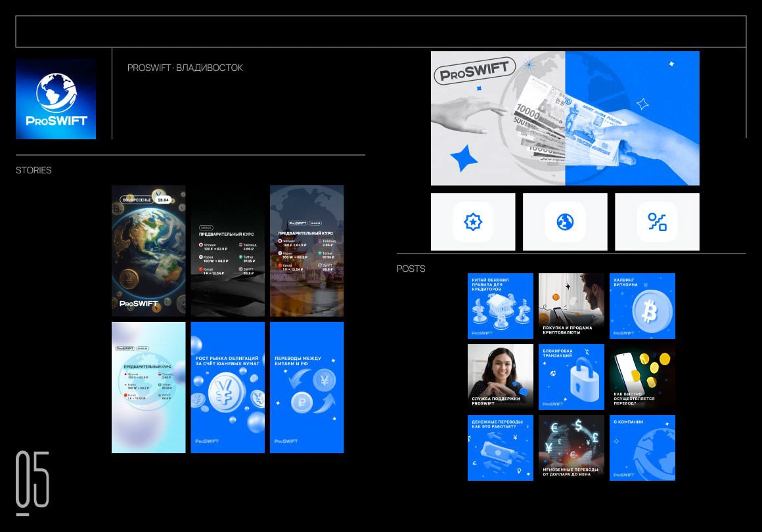
Task: Open the Китай обновил правила post
Action: [x=500, y=306]
